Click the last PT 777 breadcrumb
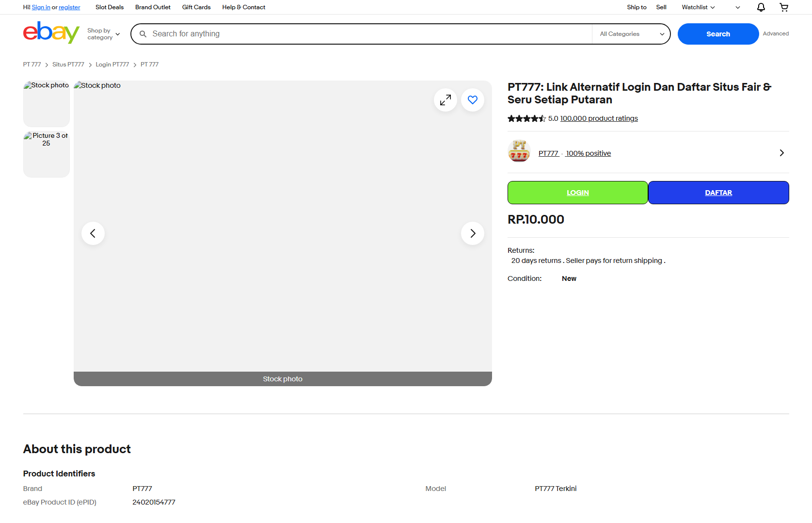 [x=149, y=65]
